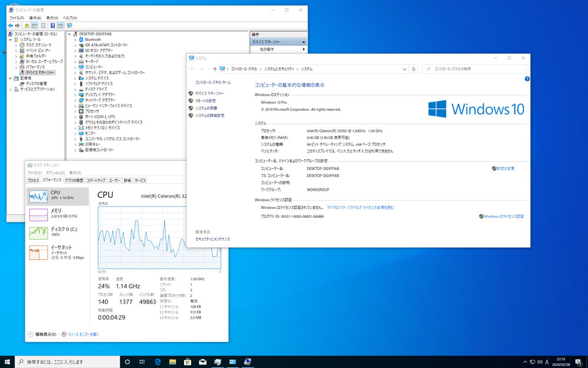
Task: Open the システムの保護 link
Action: (x=206, y=108)
